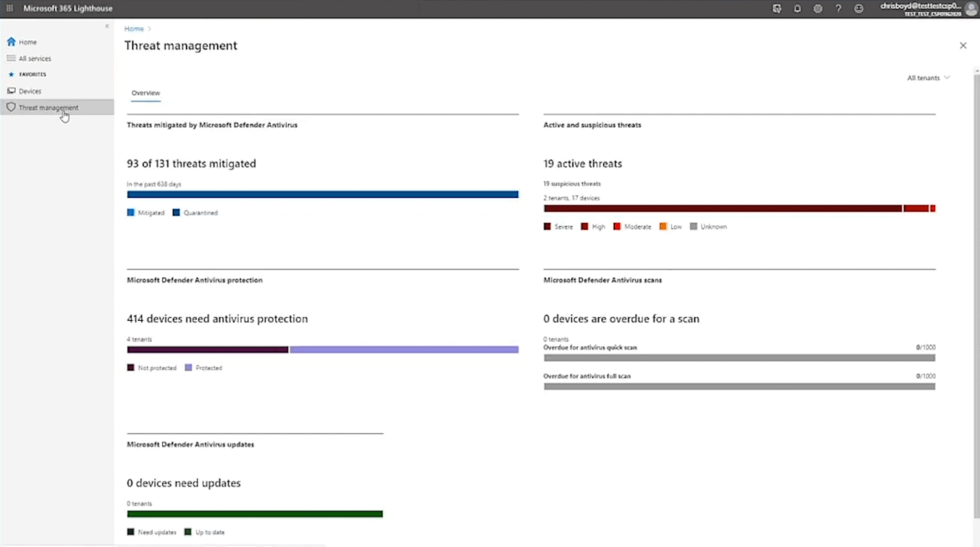The width and height of the screenshot is (980, 547).
Task: Click 'Threats mitigated by Microsoft Defender Antivirus' heading
Action: pos(212,125)
